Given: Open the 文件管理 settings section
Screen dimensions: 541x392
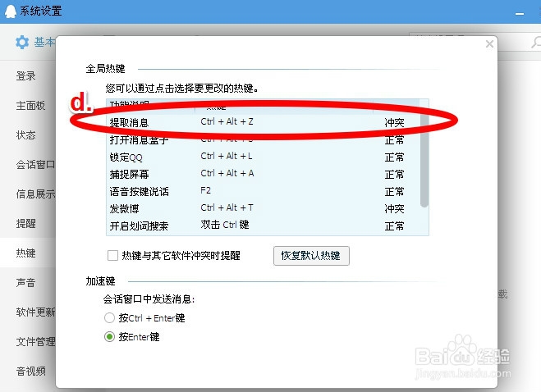Looking at the screenshot, I should coord(35,342).
